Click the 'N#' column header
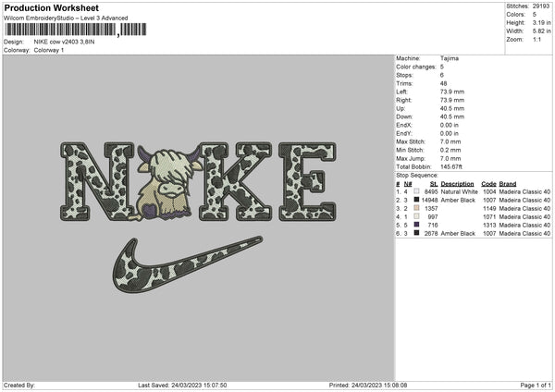Viewport: 555px width, 392px height. pos(408,184)
